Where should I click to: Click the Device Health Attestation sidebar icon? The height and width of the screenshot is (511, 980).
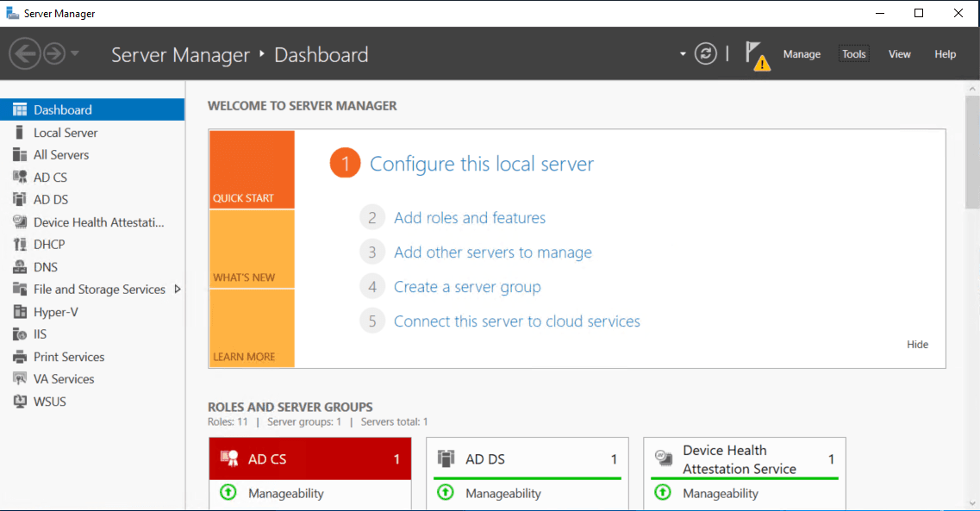point(20,221)
